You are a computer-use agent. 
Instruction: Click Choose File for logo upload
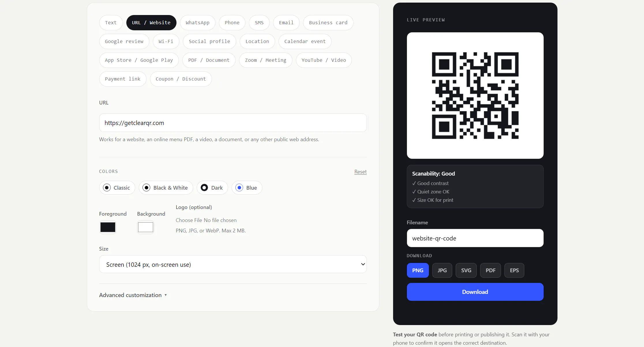point(189,220)
